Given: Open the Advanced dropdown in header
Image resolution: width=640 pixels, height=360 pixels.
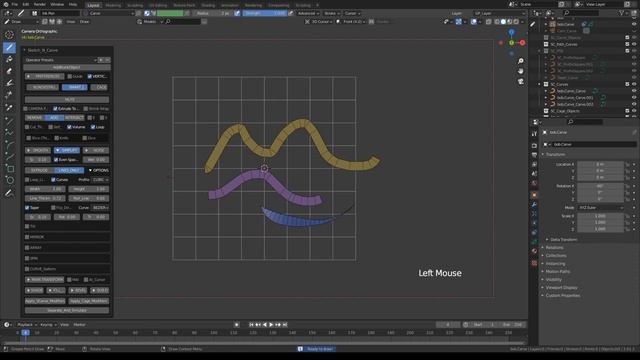Looking at the screenshot, I should [x=308, y=13].
